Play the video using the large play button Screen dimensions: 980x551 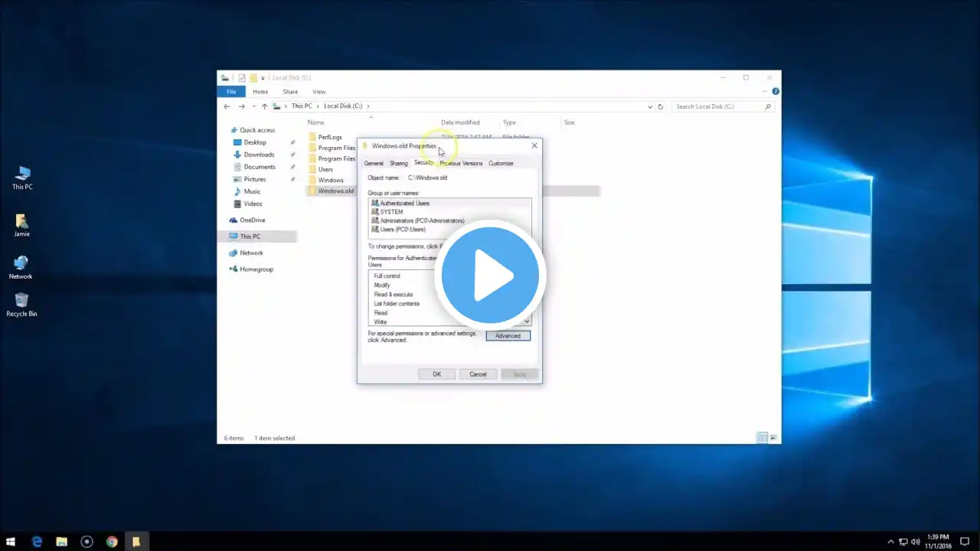(490, 275)
